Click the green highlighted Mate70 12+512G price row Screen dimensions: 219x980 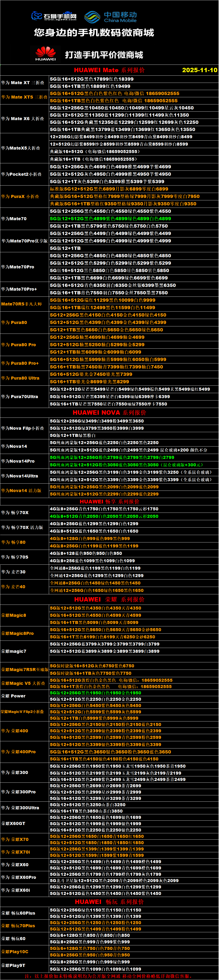click(111, 219)
